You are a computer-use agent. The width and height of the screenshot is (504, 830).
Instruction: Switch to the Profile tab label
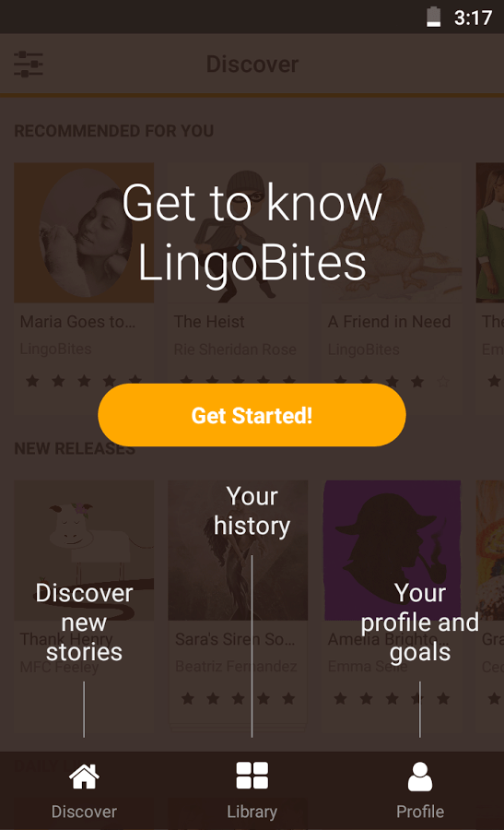420,812
